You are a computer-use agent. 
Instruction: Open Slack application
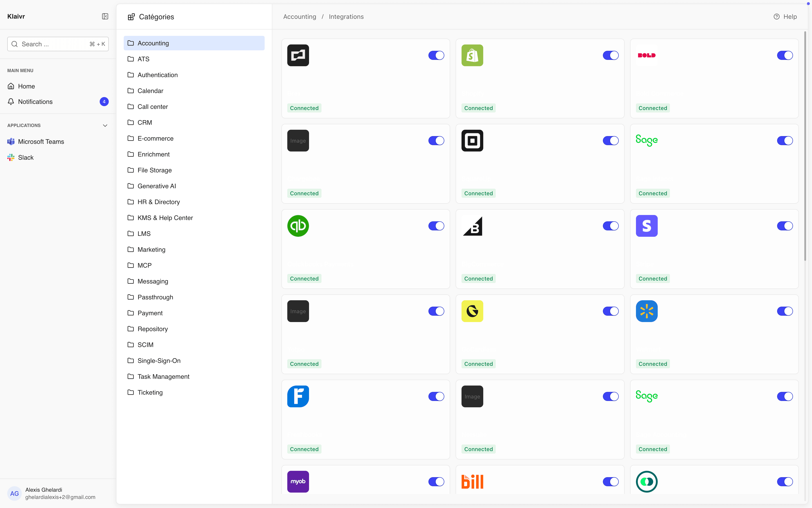58,157
